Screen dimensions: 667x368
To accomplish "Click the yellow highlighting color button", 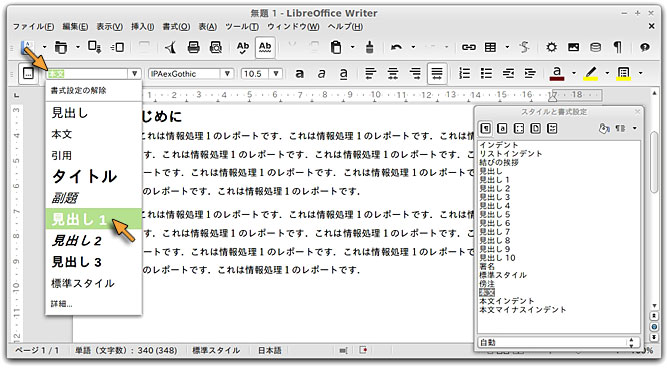I will (590, 74).
